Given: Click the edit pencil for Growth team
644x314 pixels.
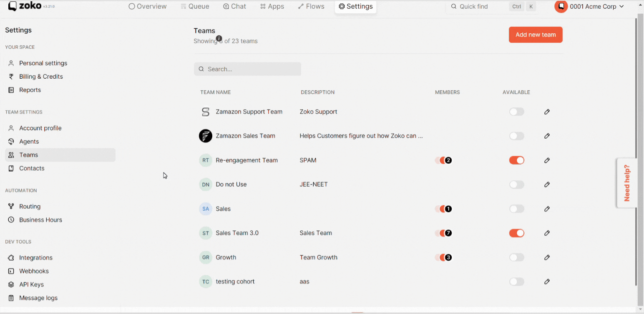Looking at the screenshot, I should tap(547, 257).
